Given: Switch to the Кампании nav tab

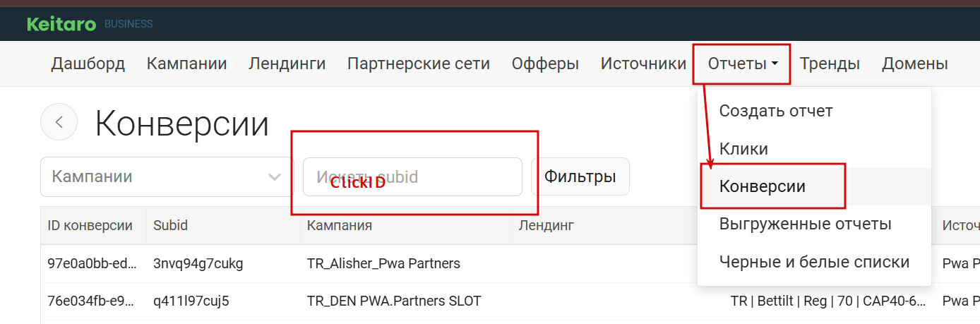Looking at the screenshot, I should (187, 64).
